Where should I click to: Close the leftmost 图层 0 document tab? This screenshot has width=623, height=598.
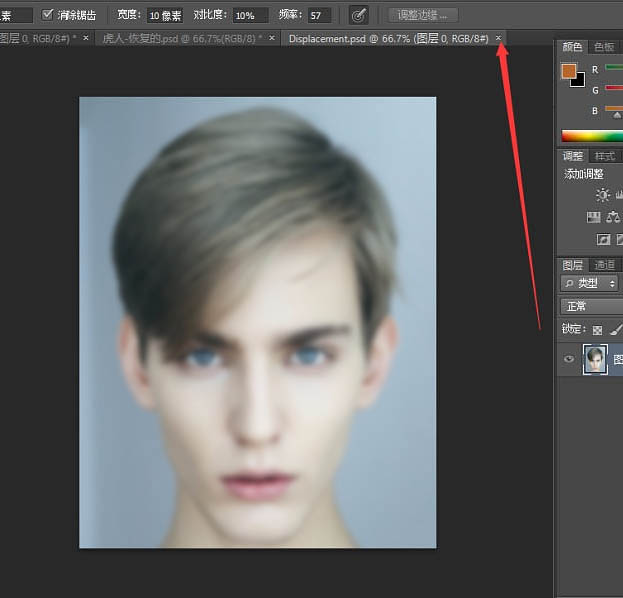[86, 38]
